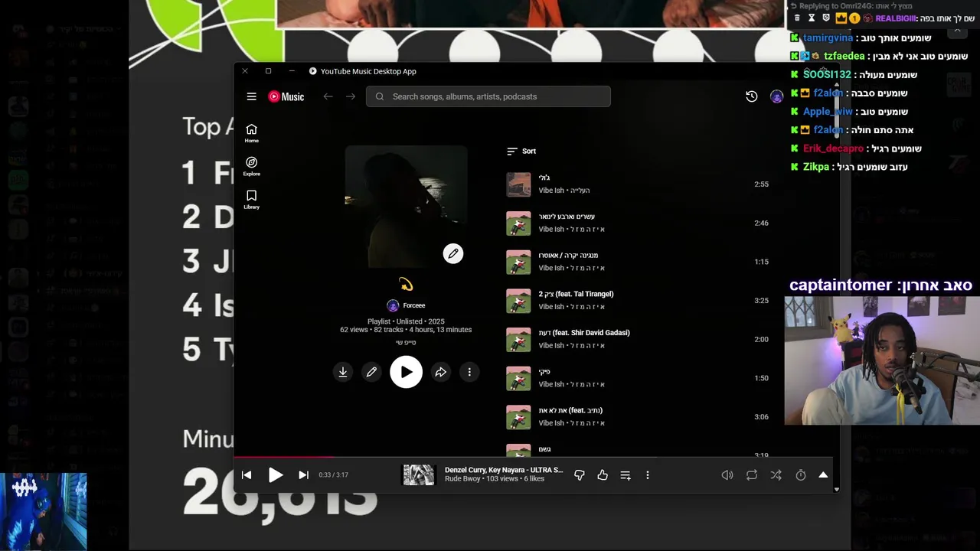Expand the now playing panel
980x551 pixels.
823,475
